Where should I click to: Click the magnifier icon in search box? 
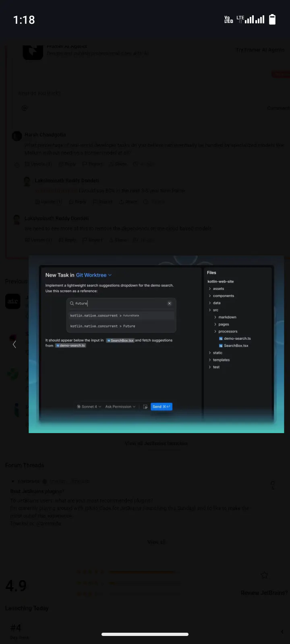click(72, 303)
